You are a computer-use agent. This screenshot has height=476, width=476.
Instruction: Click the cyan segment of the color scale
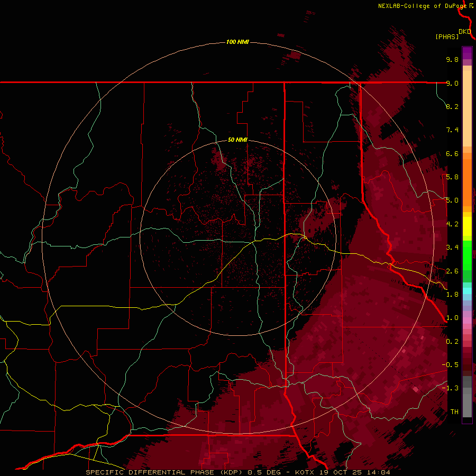click(467, 291)
